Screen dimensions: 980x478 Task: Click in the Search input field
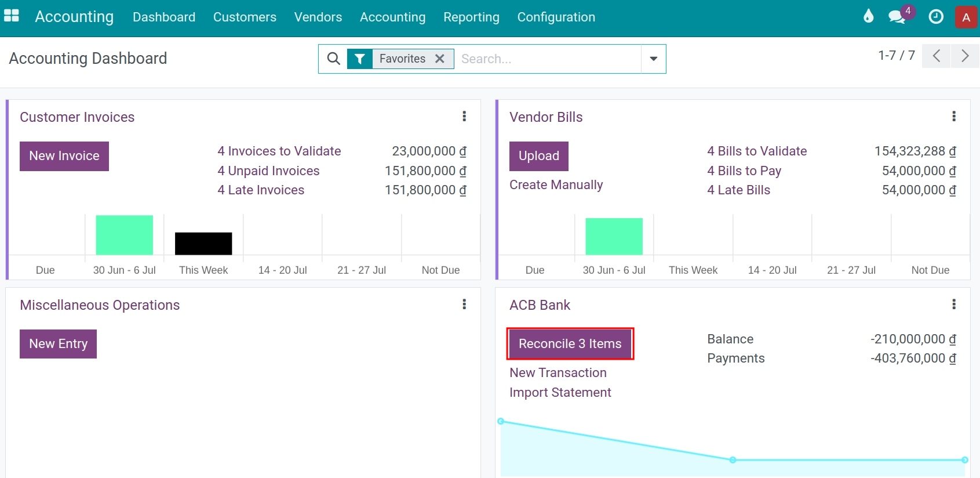click(x=548, y=59)
